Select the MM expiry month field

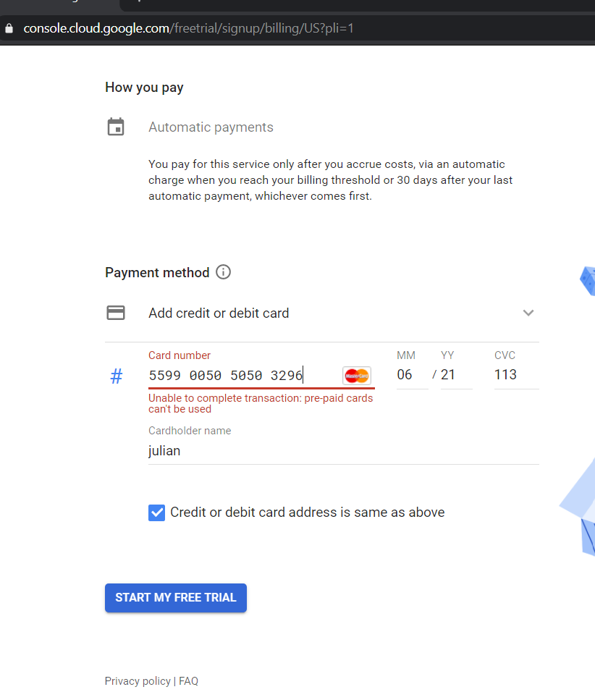(411, 375)
